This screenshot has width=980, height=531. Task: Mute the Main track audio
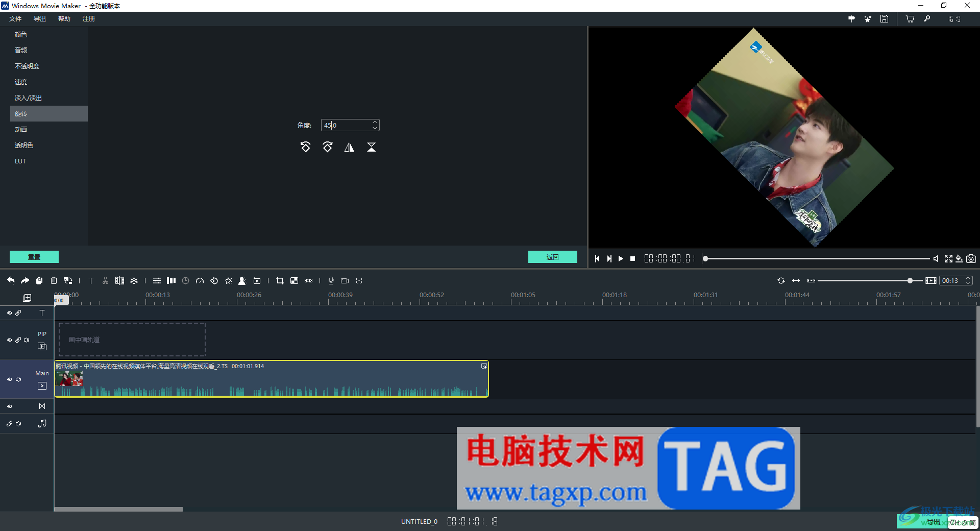point(19,379)
